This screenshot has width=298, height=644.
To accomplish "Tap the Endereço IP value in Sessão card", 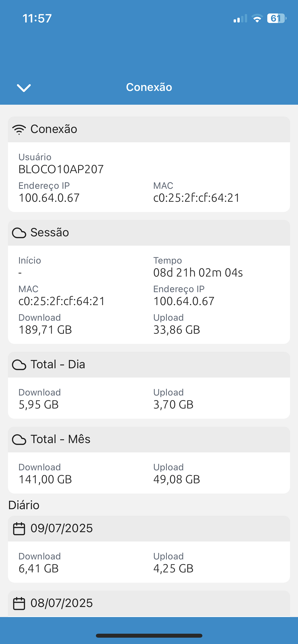I will pos(184,301).
